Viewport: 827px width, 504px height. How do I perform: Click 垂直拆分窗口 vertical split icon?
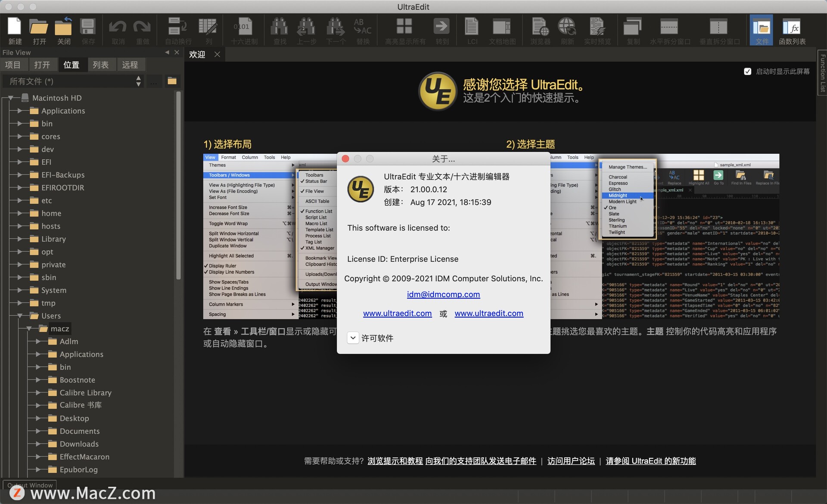(x=719, y=30)
